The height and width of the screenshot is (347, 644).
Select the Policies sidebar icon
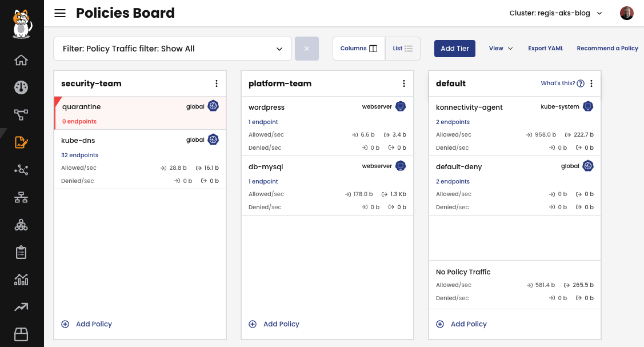[x=21, y=142]
